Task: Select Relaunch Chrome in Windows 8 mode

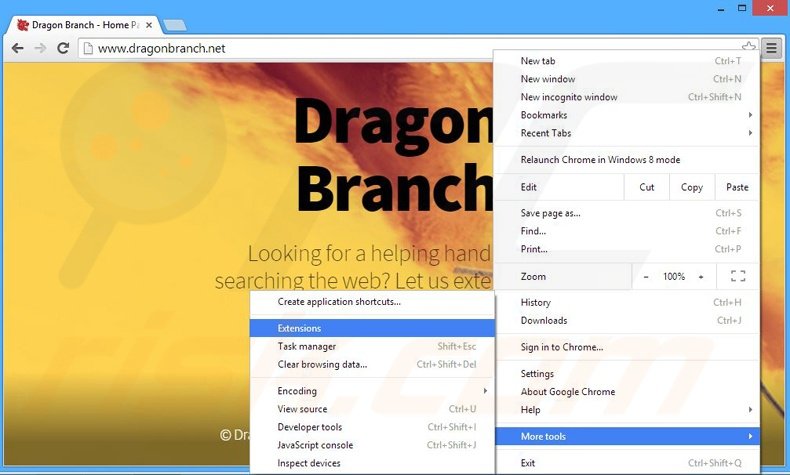Action: click(627, 160)
